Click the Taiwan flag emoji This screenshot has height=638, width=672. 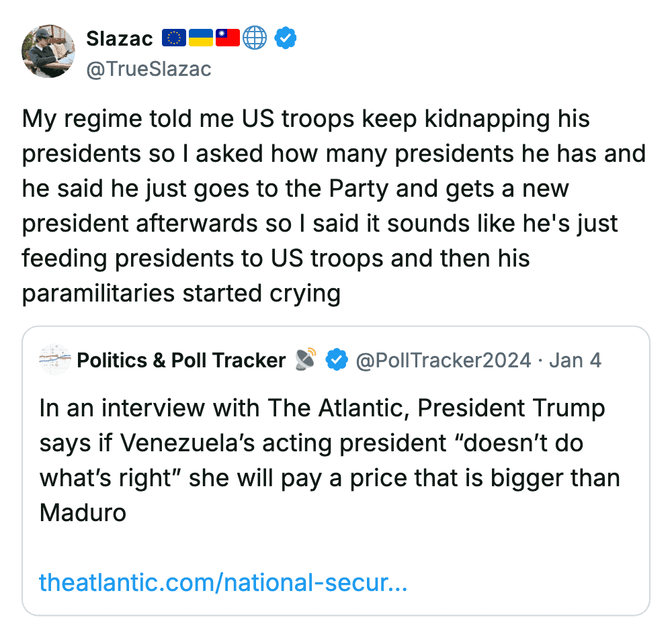(227, 39)
